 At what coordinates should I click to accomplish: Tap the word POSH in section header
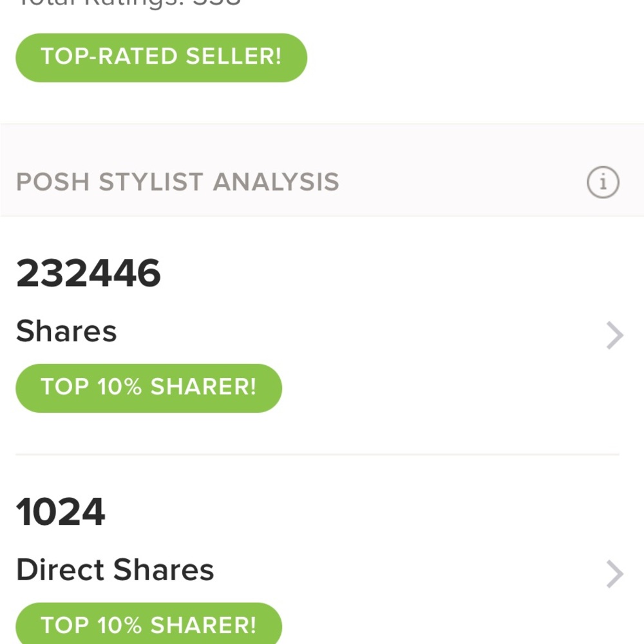[x=53, y=182]
